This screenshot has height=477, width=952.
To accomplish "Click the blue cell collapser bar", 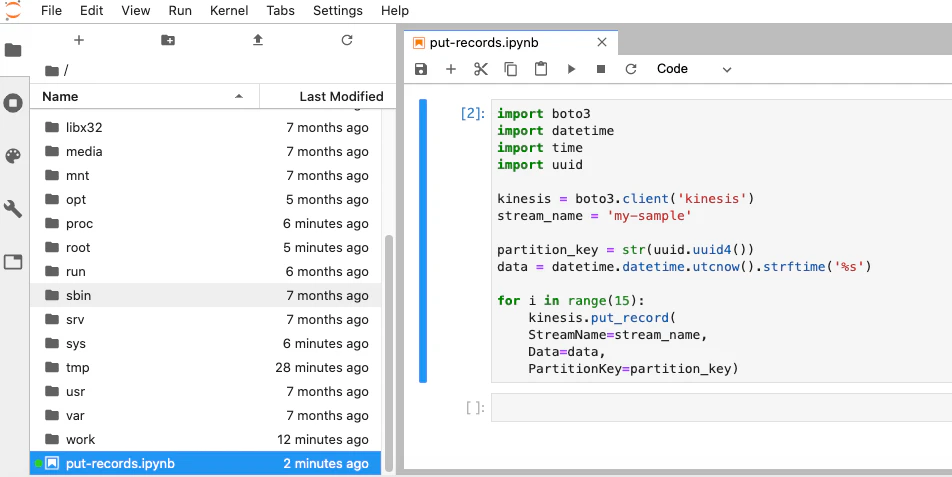I will pos(423,241).
